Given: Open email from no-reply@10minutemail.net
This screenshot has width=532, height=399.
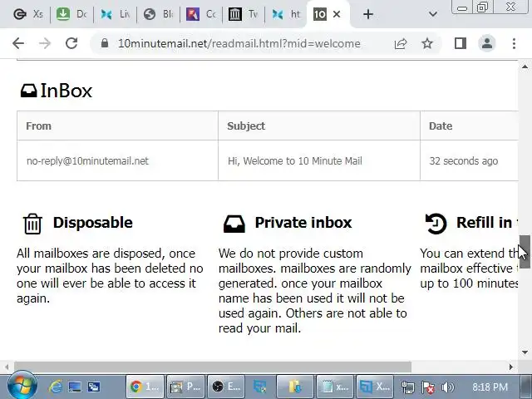Looking at the screenshot, I should point(87,160).
